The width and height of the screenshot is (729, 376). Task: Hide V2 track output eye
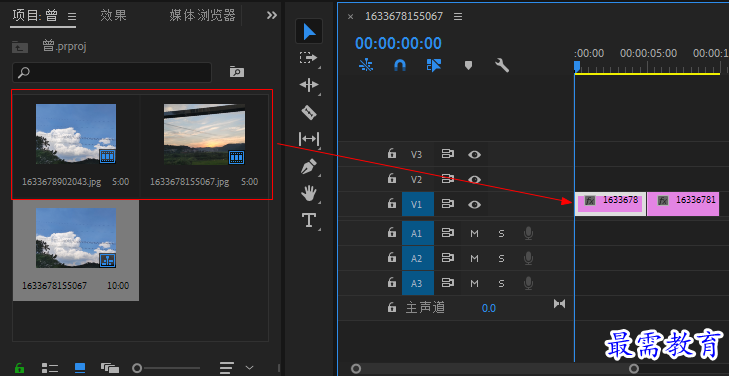pos(474,179)
